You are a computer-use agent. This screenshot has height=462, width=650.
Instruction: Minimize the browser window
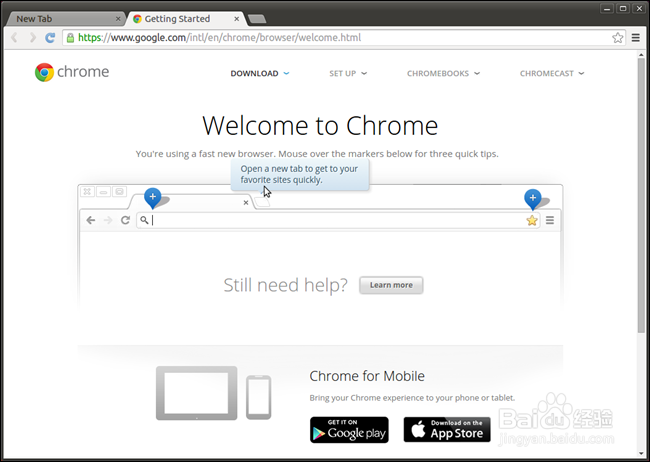607,8
